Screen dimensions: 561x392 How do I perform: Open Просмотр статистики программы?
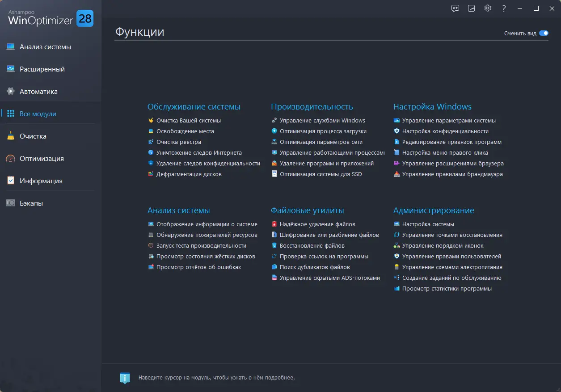447,289
